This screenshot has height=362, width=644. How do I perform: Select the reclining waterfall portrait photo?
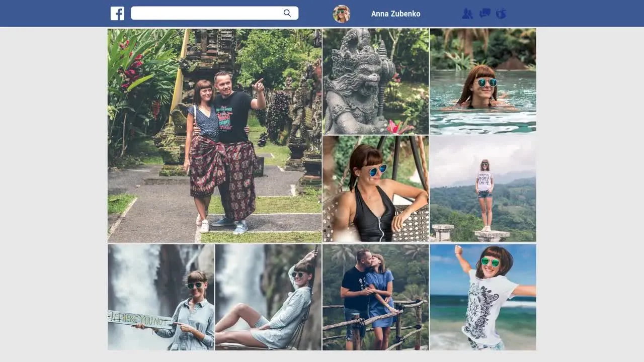268,297
